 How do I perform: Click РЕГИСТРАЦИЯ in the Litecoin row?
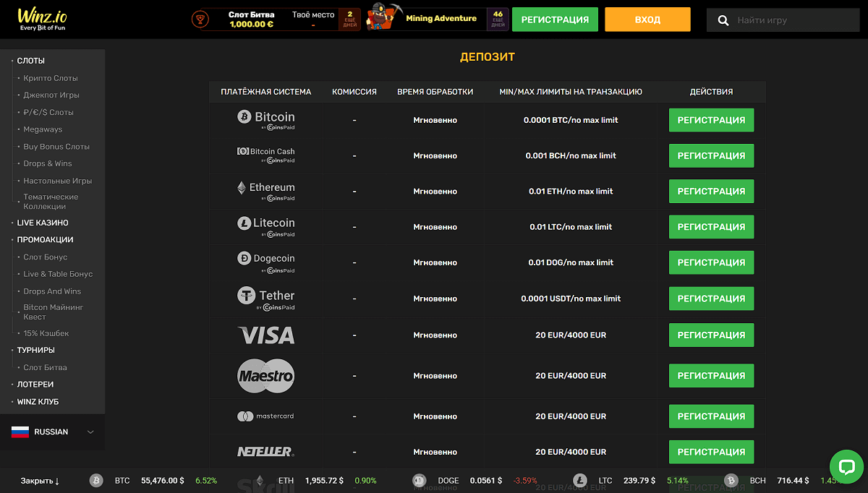(x=711, y=227)
